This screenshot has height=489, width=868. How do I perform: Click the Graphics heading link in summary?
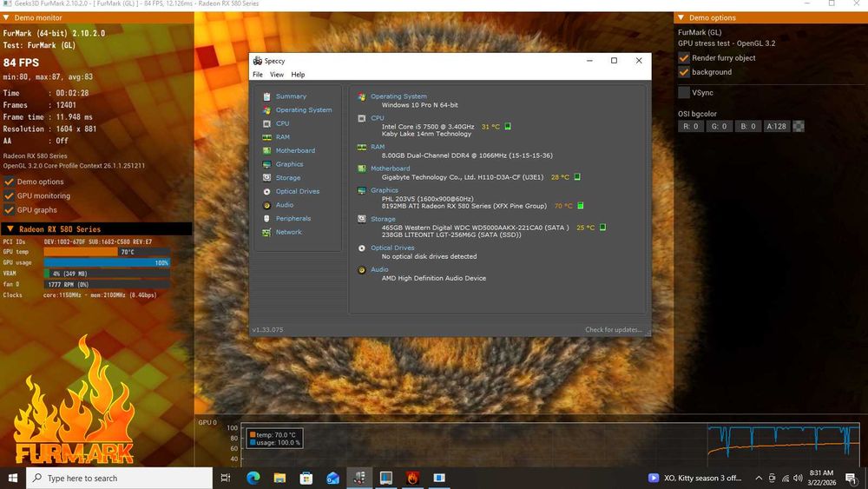(x=385, y=190)
